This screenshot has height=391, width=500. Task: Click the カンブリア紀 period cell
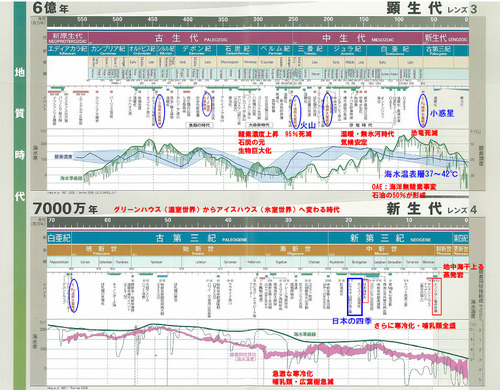[x=108, y=50]
